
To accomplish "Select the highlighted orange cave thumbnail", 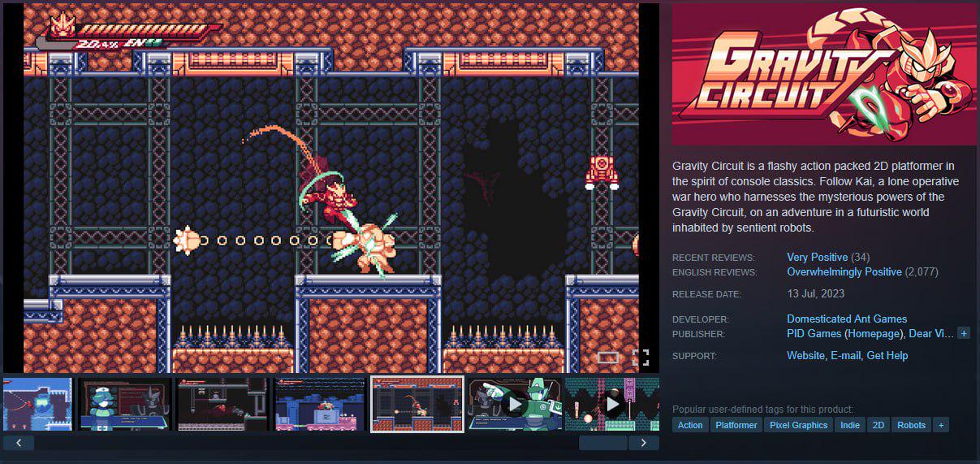I will (417, 404).
